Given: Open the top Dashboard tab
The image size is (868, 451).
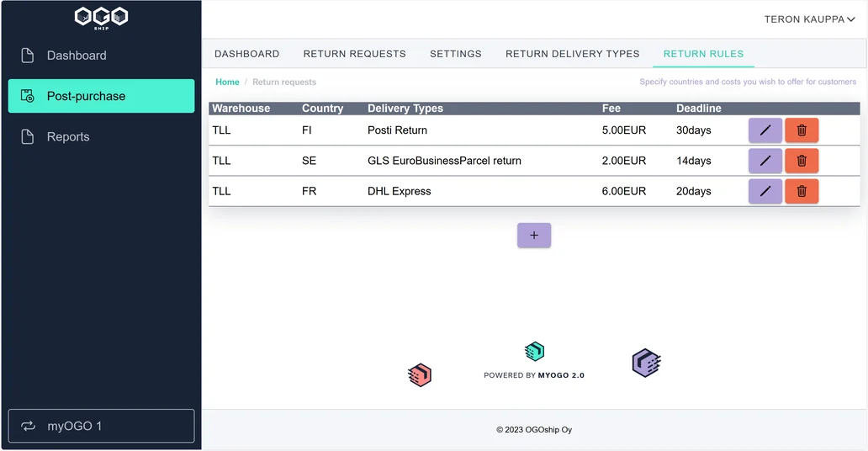Looking at the screenshot, I should [247, 54].
